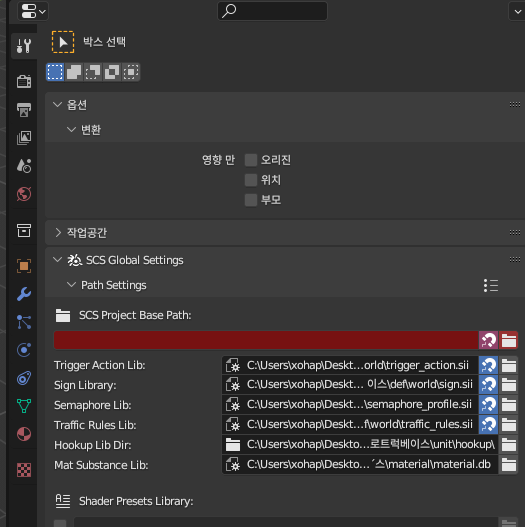Browse file for Traffic Rules Lib
The height and width of the screenshot is (527, 525).
(x=508, y=425)
